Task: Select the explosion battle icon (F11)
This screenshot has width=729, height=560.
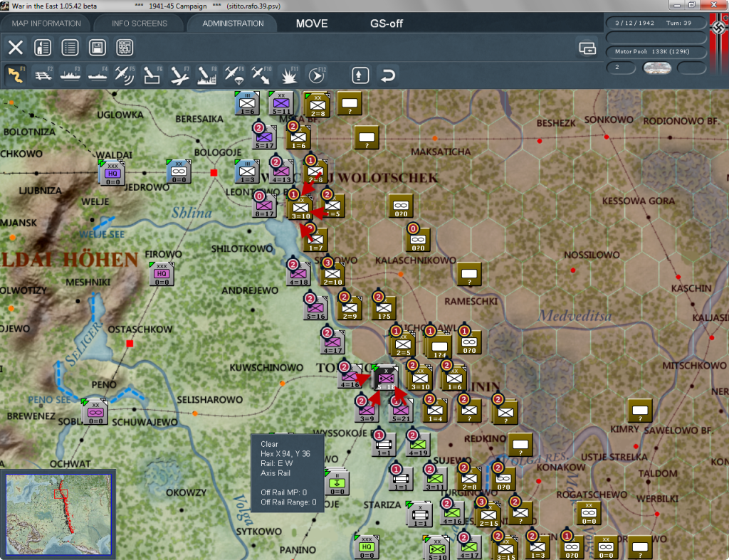Action: [289, 75]
